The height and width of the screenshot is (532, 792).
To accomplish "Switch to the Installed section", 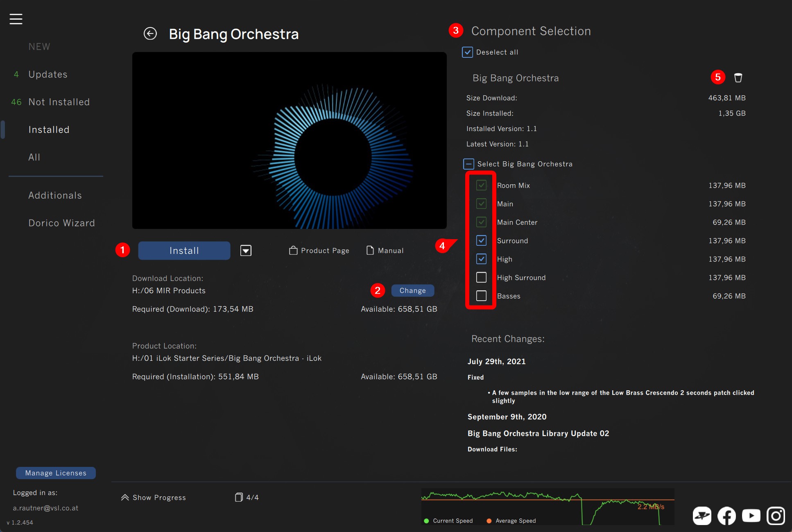I will pyautogui.click(x=49, y=130).
